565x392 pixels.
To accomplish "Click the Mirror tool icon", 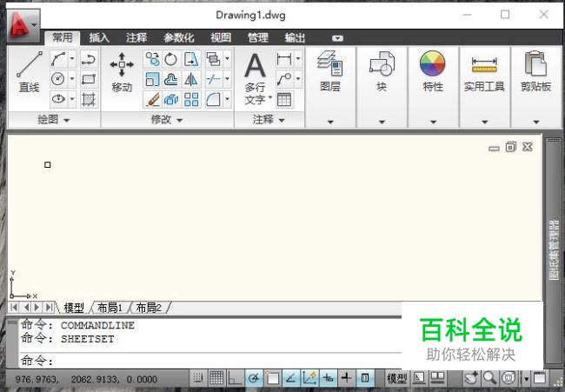I will point(191,78).
